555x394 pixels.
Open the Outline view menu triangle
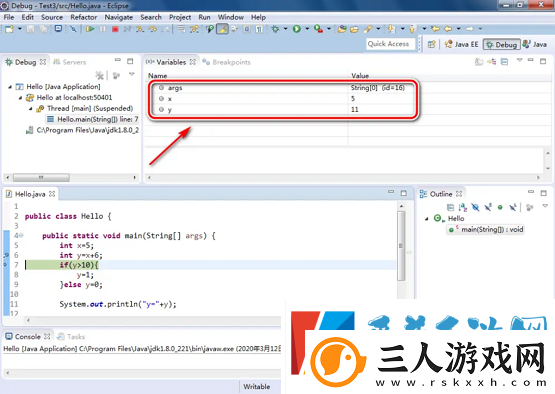tap(545, 206)
